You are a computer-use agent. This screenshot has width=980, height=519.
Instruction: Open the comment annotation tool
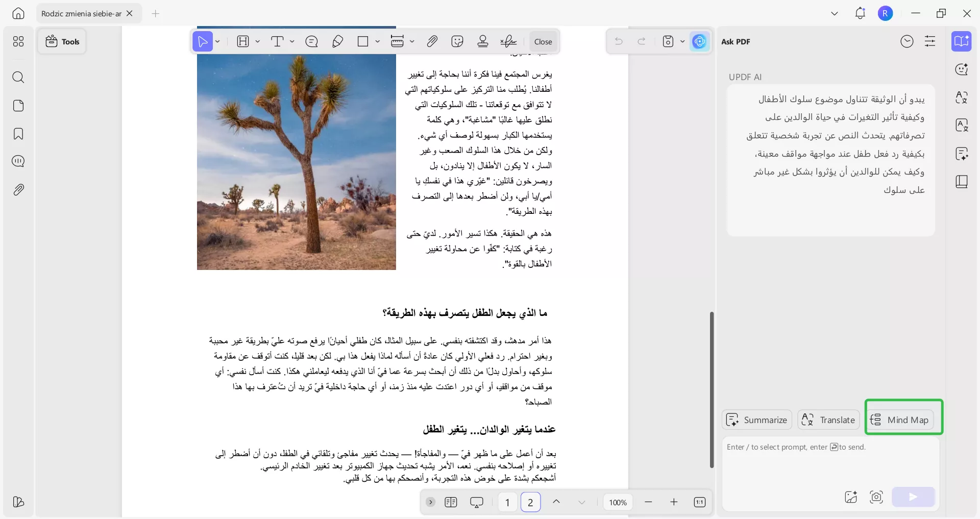point(312,41)
